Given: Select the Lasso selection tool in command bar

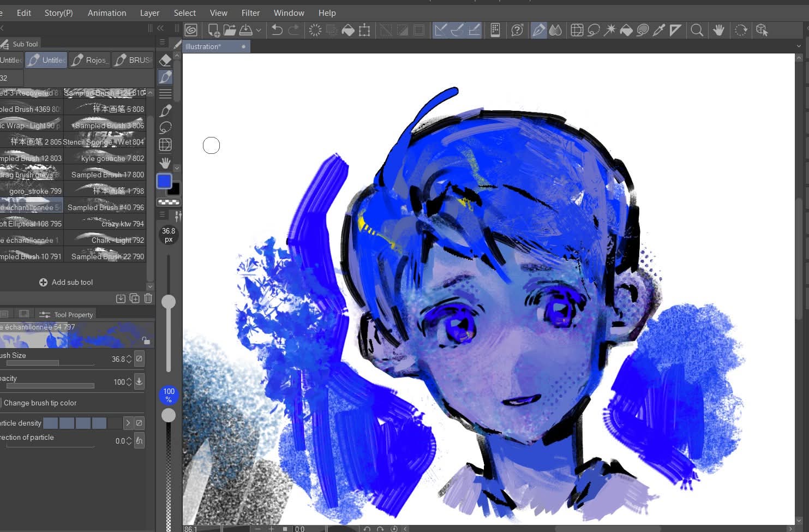Looking at the screenshot, I should tap(594, 30).
